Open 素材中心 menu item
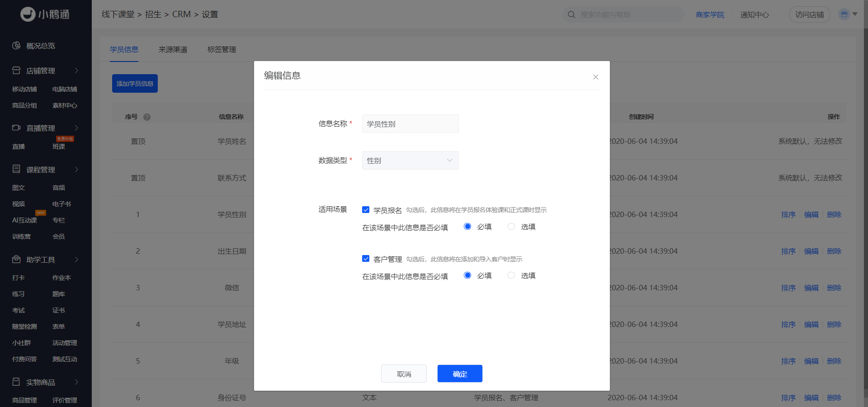The width and height of the screenshot is (868, 407). click(x=65, y=105)
